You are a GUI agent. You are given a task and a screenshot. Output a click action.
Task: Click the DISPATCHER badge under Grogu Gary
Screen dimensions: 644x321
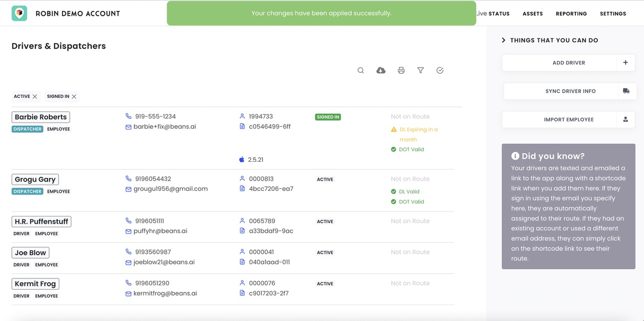pyautogui.click(x=28, y=191)
